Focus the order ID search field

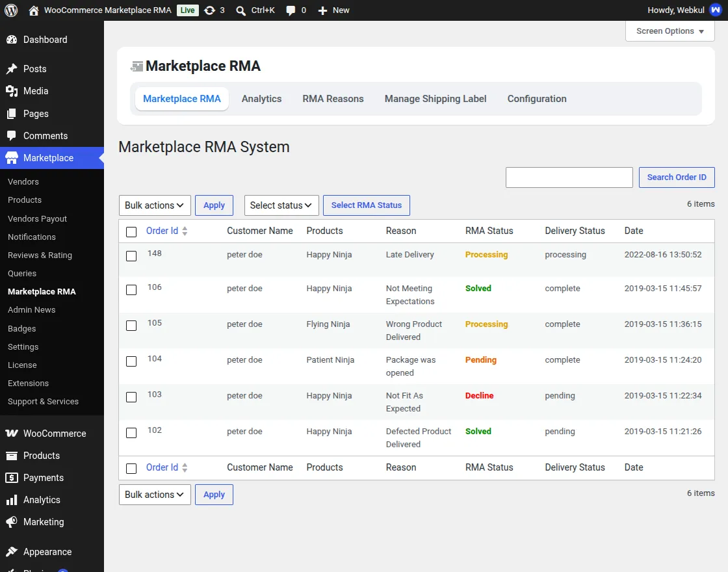569,177
